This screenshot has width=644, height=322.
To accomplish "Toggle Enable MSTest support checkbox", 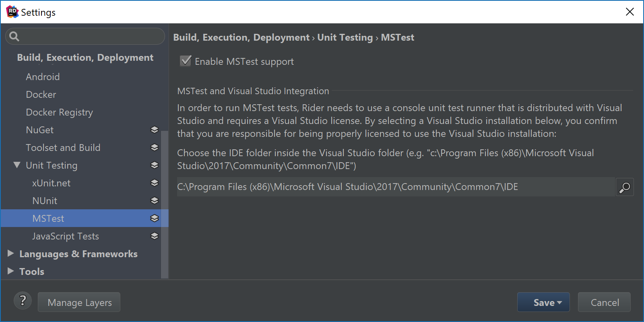I will click(x=186, y=61).
